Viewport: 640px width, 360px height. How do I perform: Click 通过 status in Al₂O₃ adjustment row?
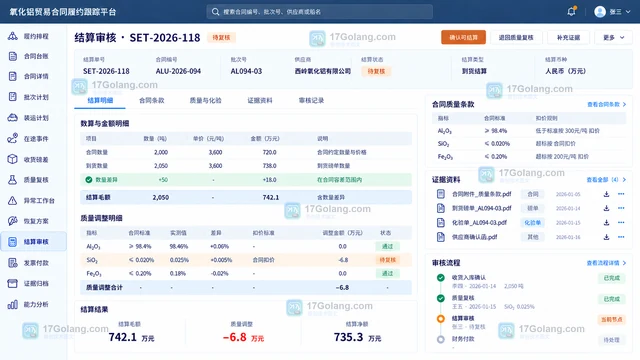coord(387,247)
